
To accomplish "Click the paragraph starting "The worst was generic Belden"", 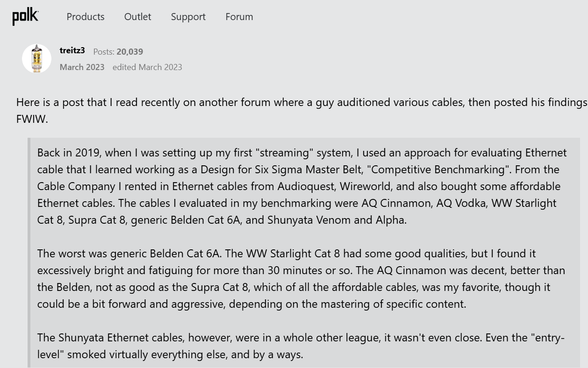I will point(299,279).
